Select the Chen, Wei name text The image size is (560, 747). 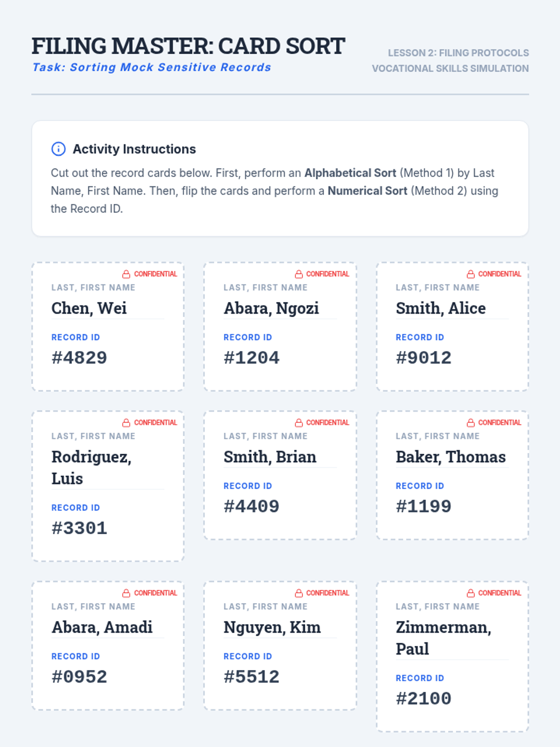click(x=89, y=308)
